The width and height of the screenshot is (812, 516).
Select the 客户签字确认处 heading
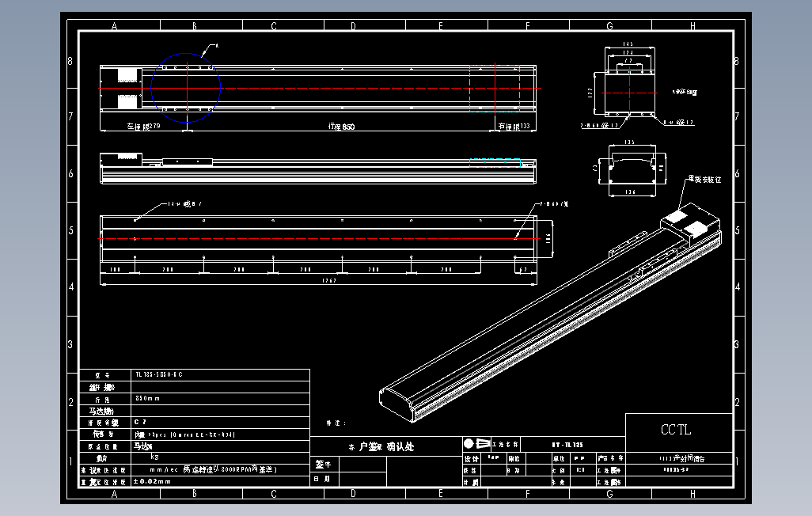pos(381,446)
